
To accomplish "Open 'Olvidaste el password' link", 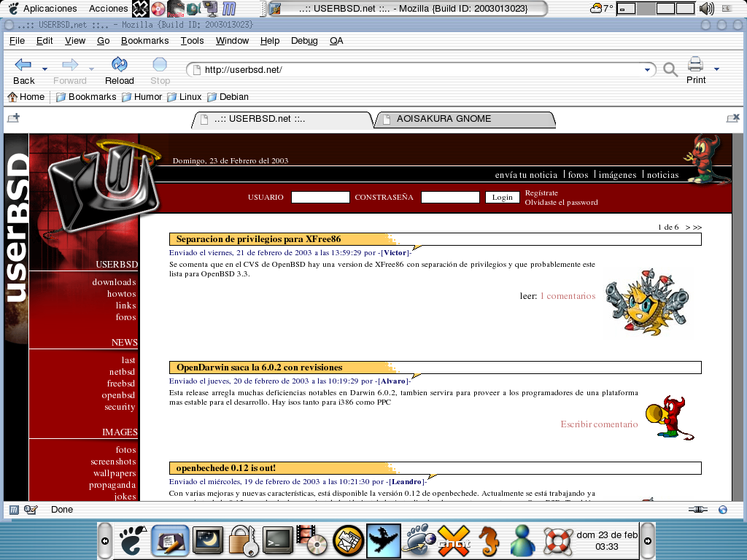I will click(561, 203).
